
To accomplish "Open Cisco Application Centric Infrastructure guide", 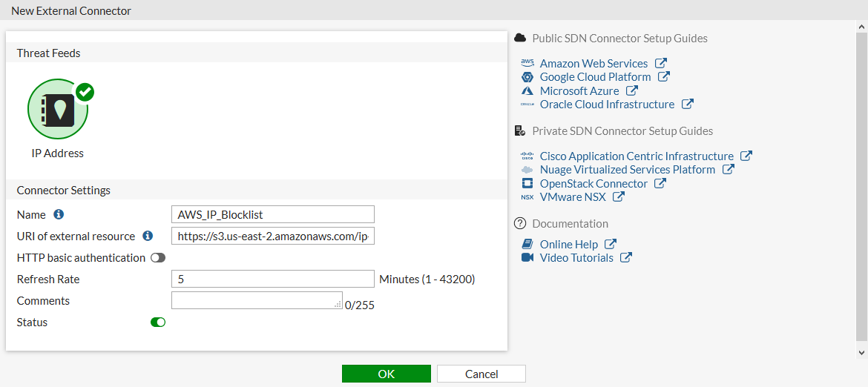I will tap(637, 156).
